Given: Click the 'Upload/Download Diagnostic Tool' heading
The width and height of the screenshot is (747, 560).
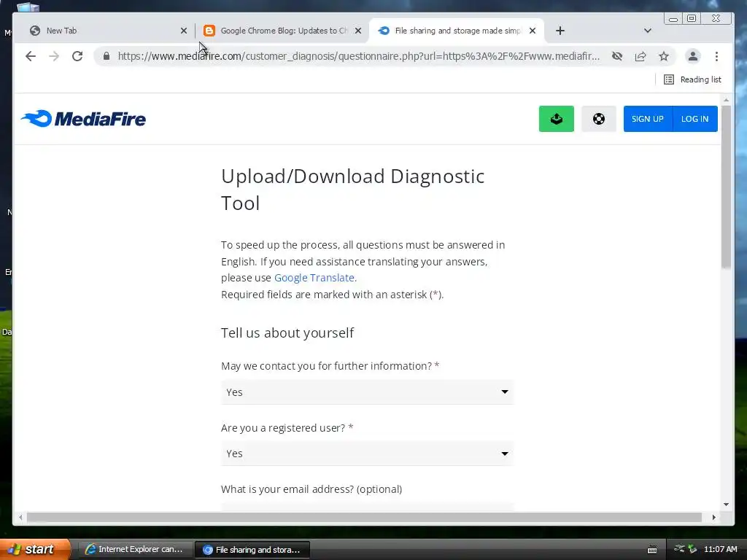Looking at the screenshot, I should [352, 190].
